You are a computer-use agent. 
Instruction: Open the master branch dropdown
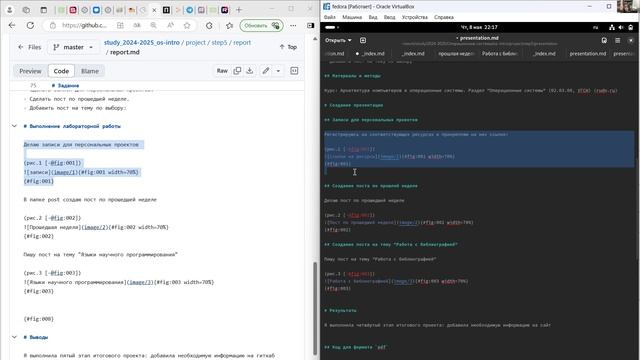click(x=73, y=47)
